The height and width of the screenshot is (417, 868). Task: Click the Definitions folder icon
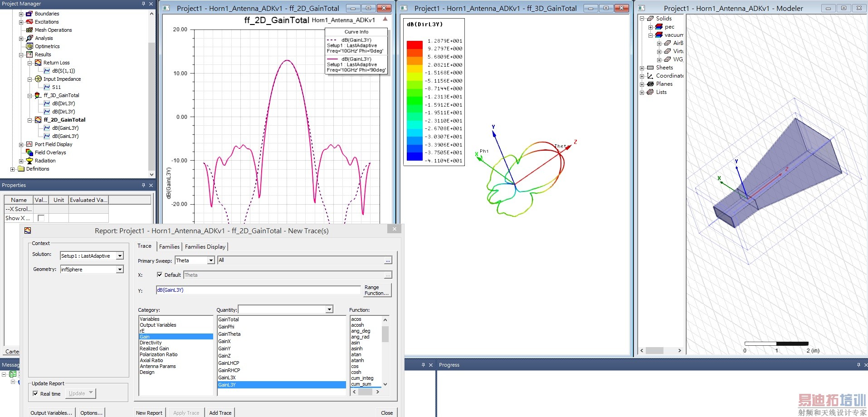coord(21,169)
